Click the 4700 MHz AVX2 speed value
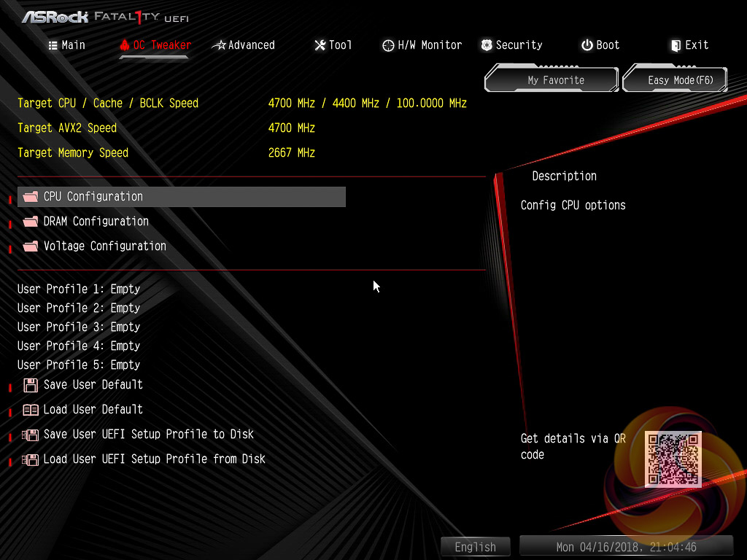Image resolution: width=747 pixels, height=560 pixels. point(292,128)
